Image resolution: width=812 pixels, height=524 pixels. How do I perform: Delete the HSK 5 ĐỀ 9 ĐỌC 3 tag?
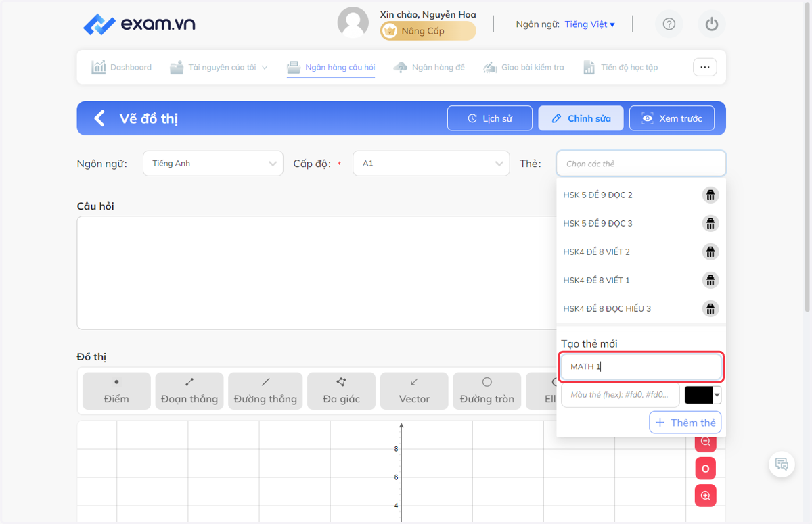[710, 224]
